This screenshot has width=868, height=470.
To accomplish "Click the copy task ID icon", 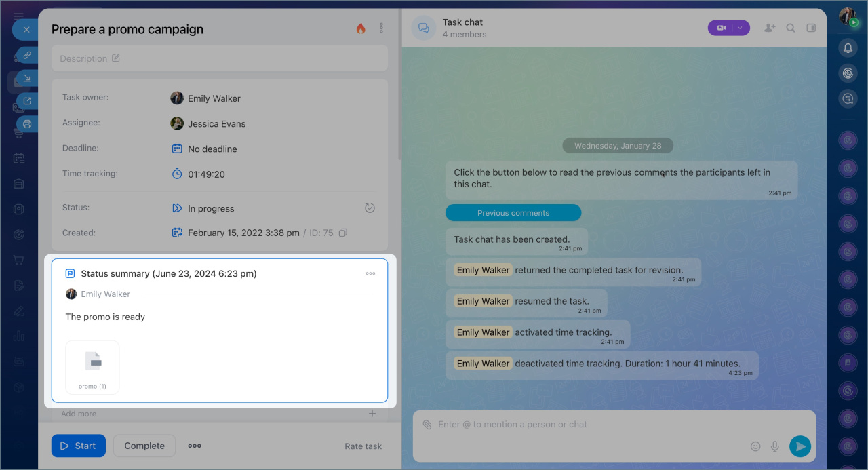I will click(343, 233).
